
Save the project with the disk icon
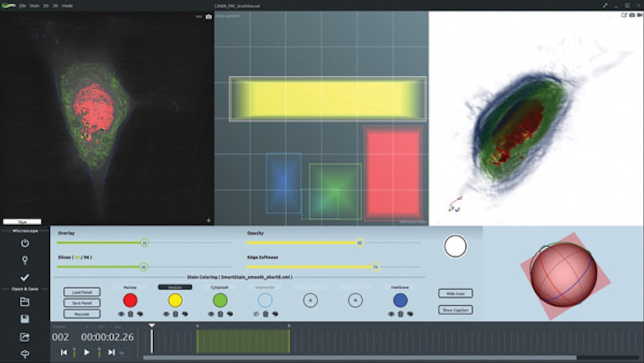[x=26, y=317]
